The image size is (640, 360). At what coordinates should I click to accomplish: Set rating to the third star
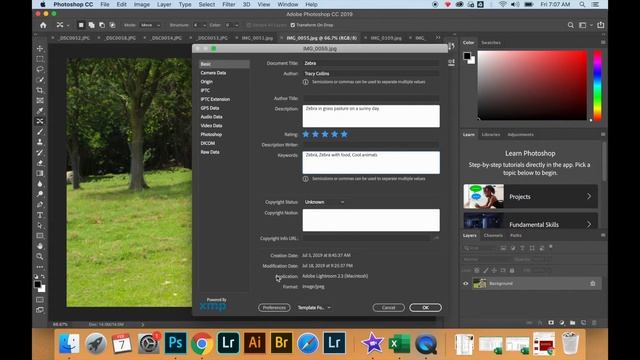[x=325, y=134]
